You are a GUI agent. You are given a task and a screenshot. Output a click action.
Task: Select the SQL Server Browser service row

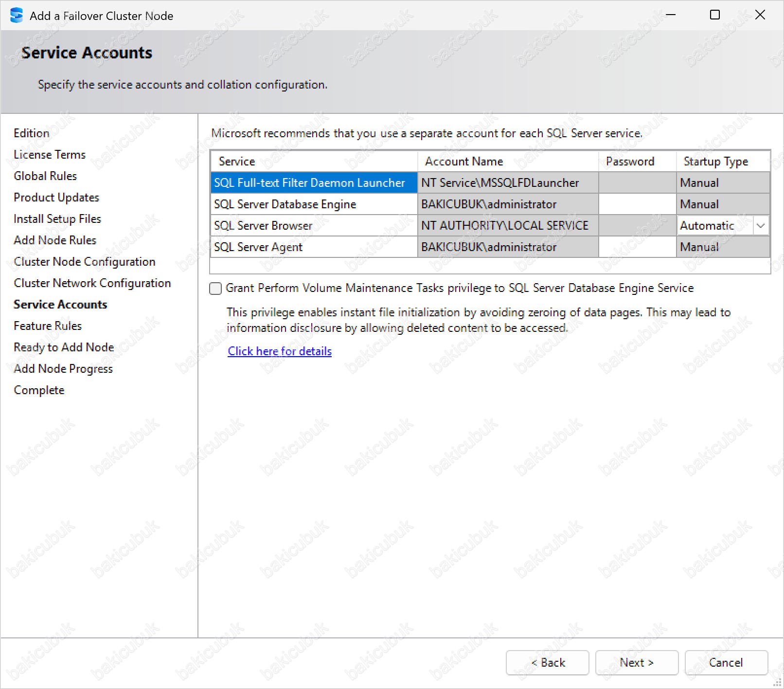(263, 226)
